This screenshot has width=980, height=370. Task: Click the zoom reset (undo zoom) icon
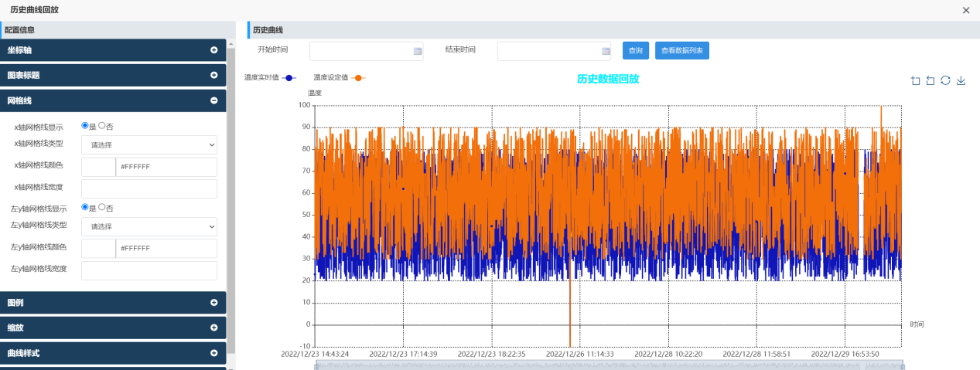point(930,80)
